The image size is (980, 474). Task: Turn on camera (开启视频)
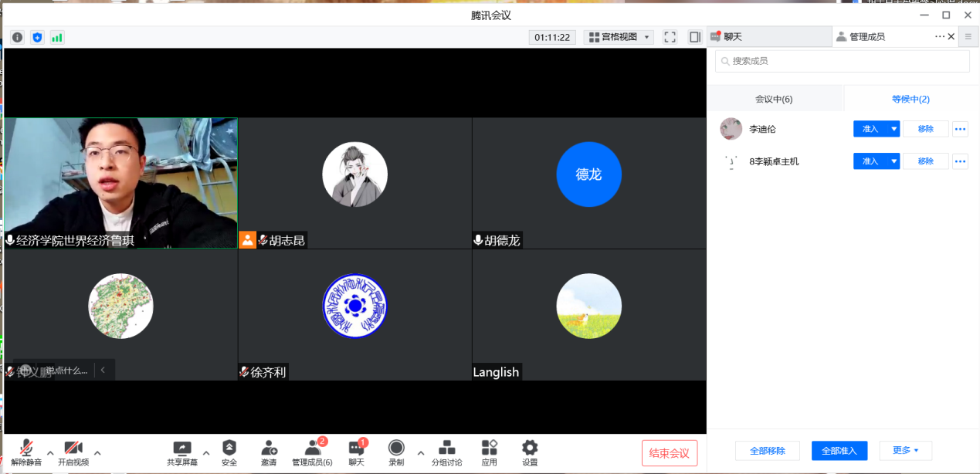[x=73, y=449]
